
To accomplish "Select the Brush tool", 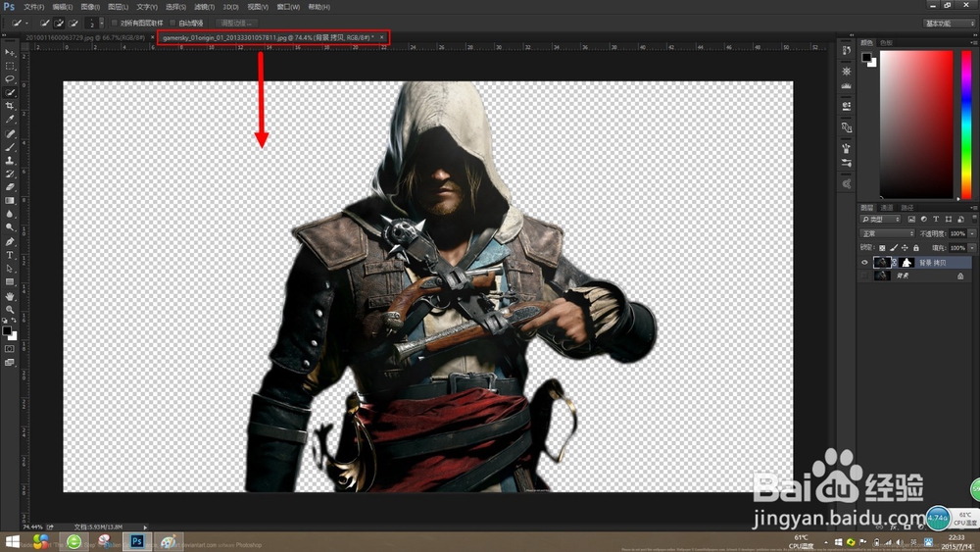I will [10, 147].
